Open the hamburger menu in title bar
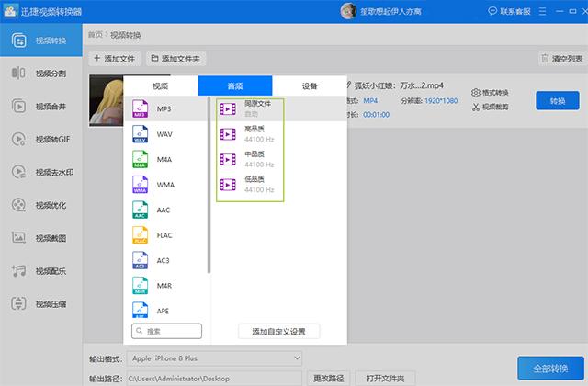 click(542, 11)
